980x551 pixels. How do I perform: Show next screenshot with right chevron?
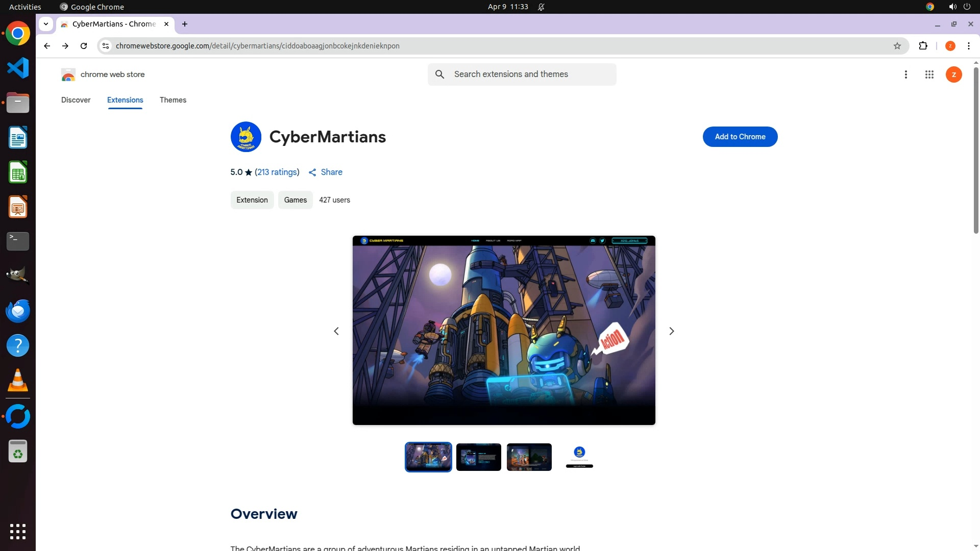(x=671, y=331)
